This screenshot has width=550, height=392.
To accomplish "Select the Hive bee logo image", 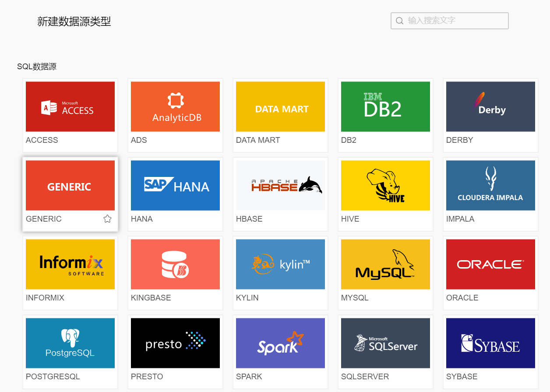I will tap(385, 185).
